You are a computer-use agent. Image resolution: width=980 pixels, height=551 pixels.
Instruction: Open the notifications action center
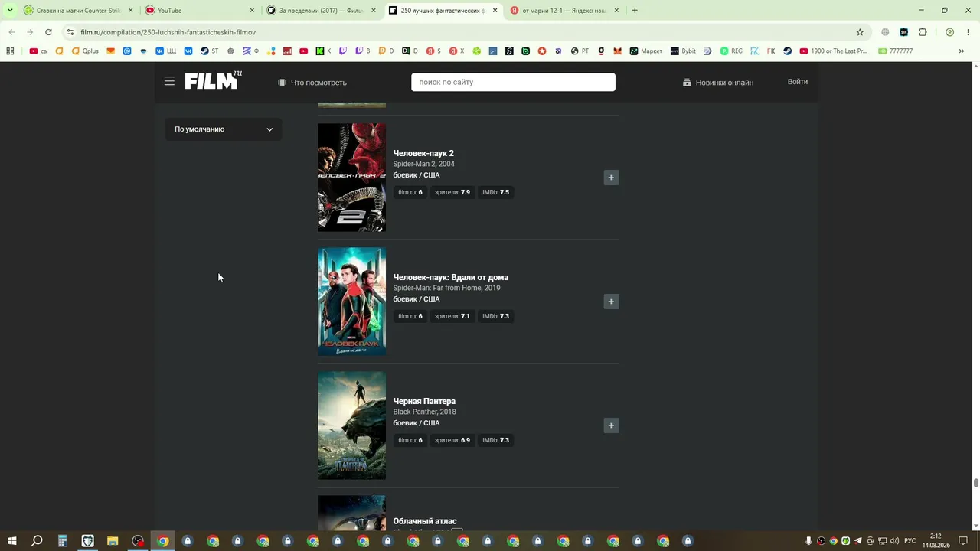point(963,541)
